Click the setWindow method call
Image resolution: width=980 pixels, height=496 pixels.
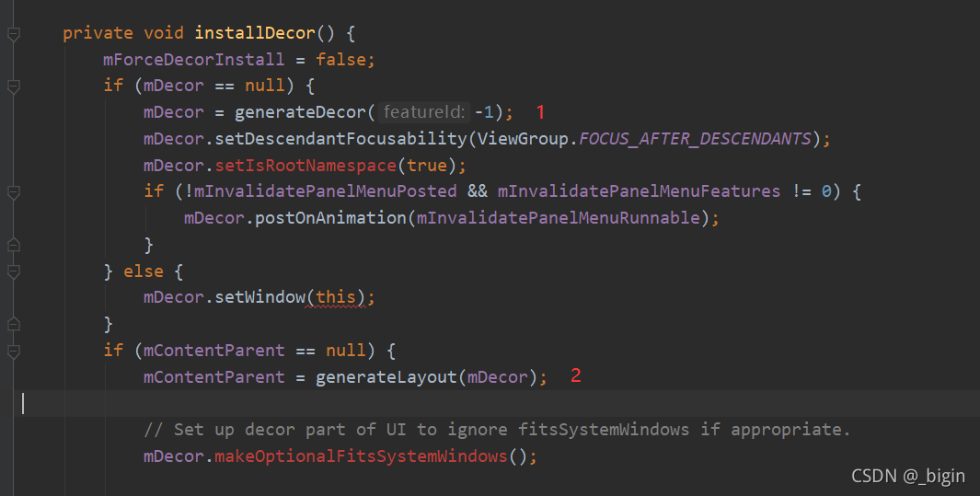(x=260, y=297)
